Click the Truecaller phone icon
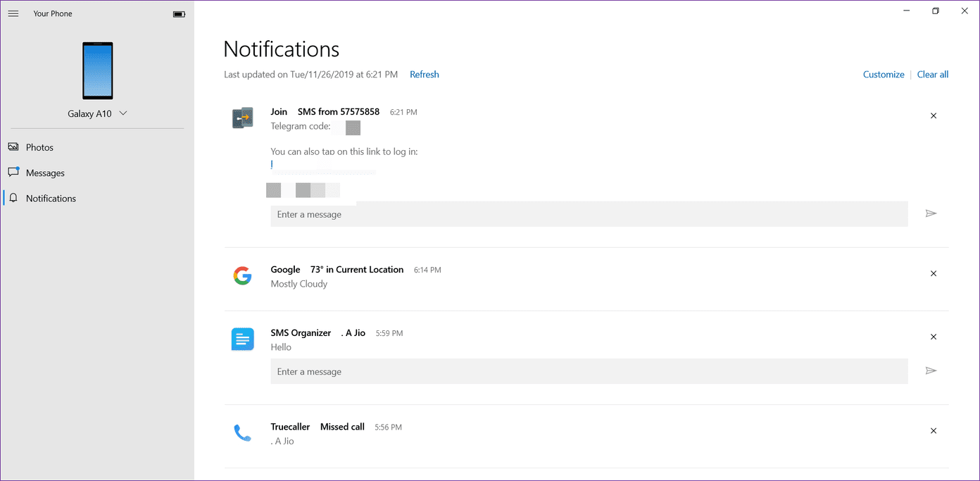 click(242, 432)
